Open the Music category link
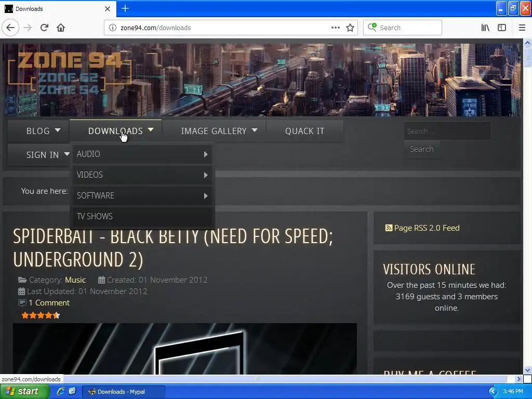The image size is (532, 399). point(75,280)
